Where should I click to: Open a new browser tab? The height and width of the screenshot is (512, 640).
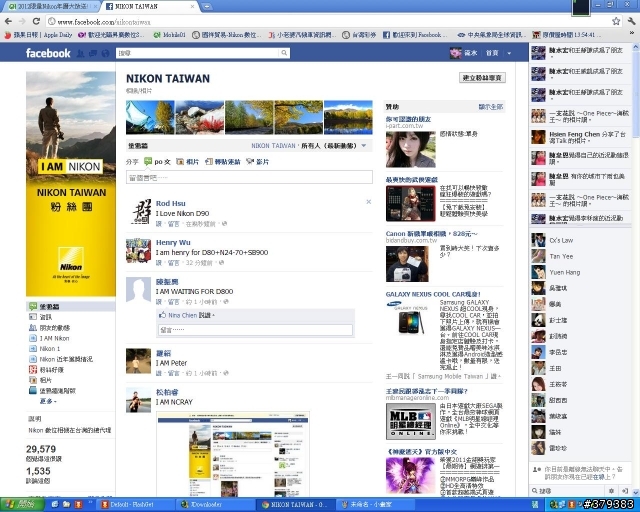click(x=207, y=6)
